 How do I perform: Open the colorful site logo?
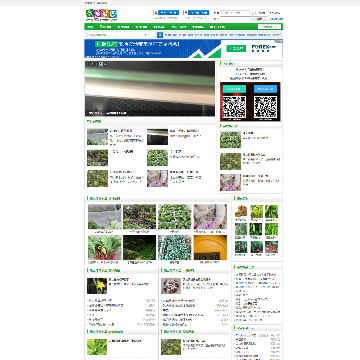point(101,14)
